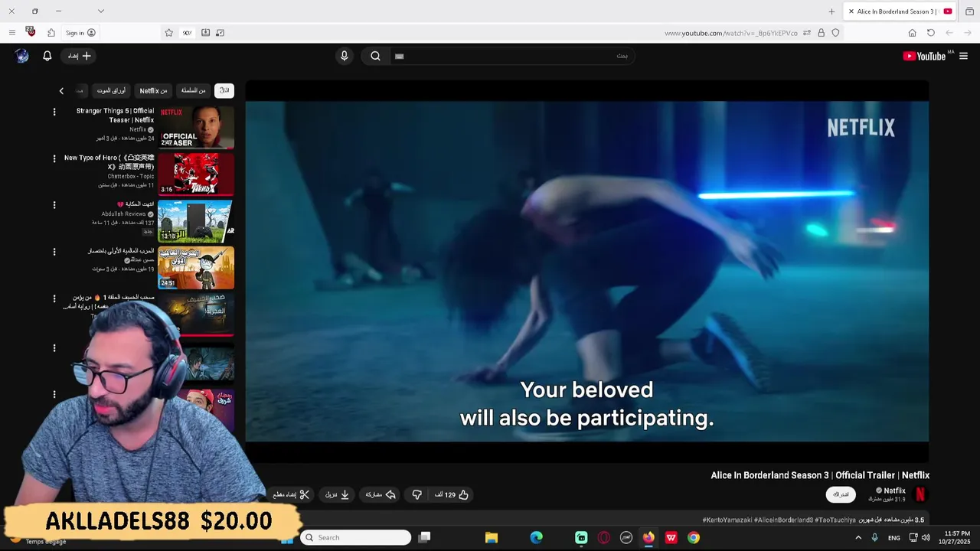Open the tracking protection shield icon

pyautogui.click(x=835, y=33)
